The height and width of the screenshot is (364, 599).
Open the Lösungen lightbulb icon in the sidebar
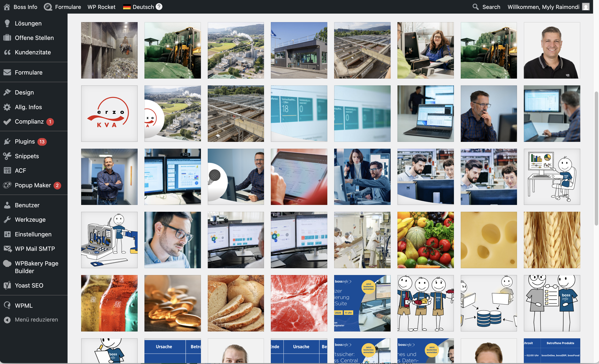[x=7, y=23]
